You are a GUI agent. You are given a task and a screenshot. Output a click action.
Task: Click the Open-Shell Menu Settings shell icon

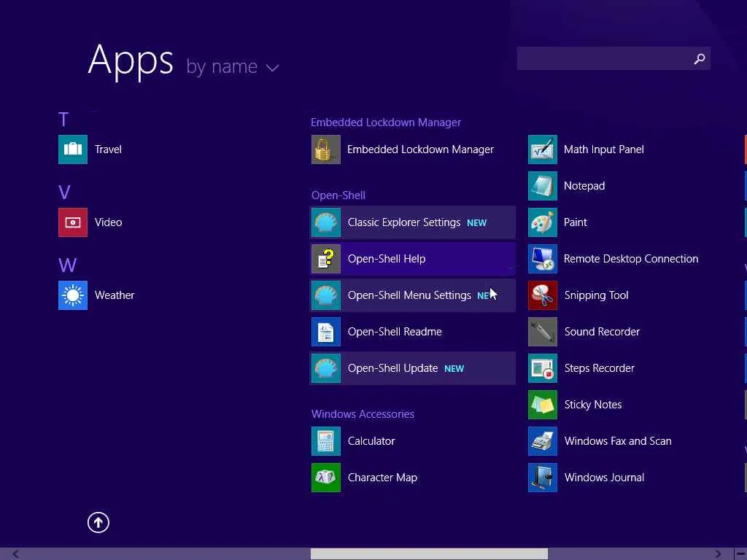pos(326,295)
